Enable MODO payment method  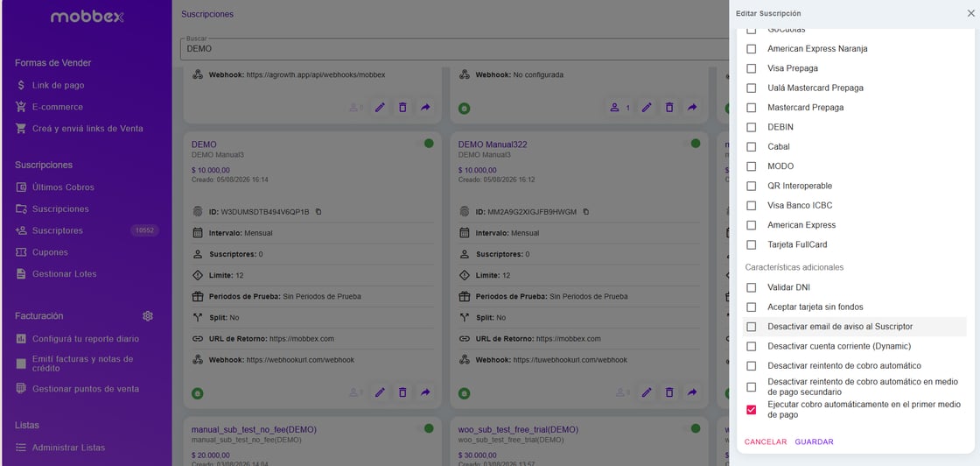pos(752,166)
